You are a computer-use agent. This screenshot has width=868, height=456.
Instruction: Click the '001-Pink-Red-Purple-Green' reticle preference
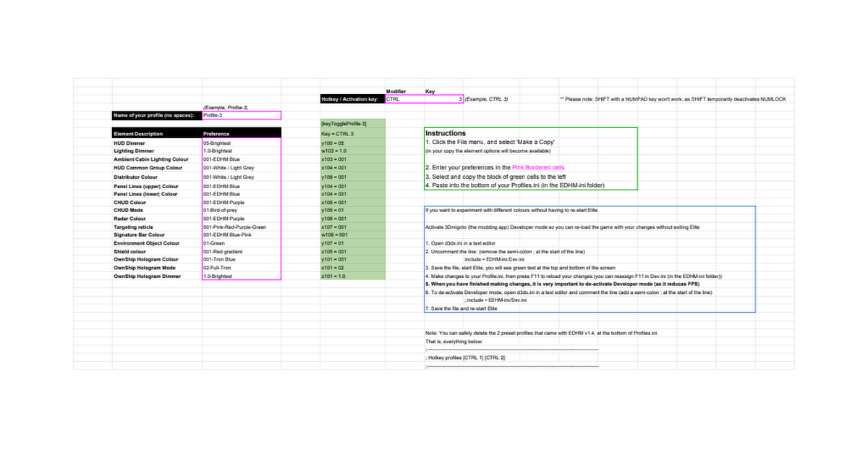tap(242, 227)
